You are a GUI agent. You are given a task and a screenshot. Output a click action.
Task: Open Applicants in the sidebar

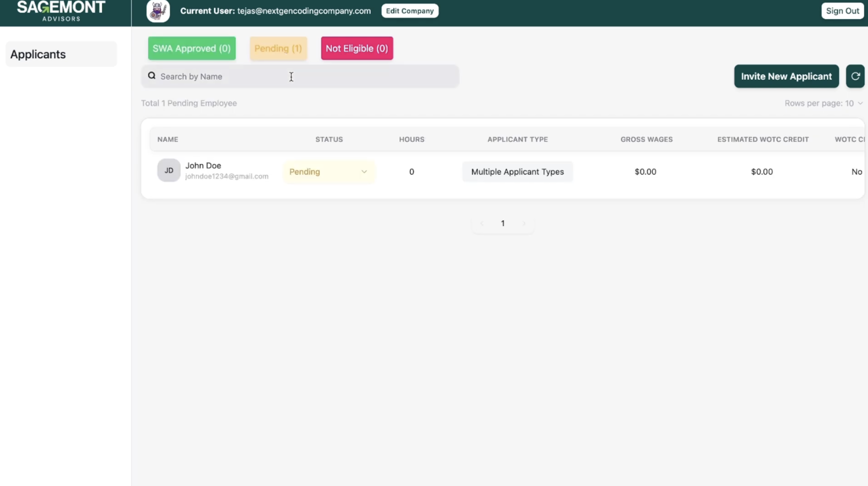[x=61, y=54]
